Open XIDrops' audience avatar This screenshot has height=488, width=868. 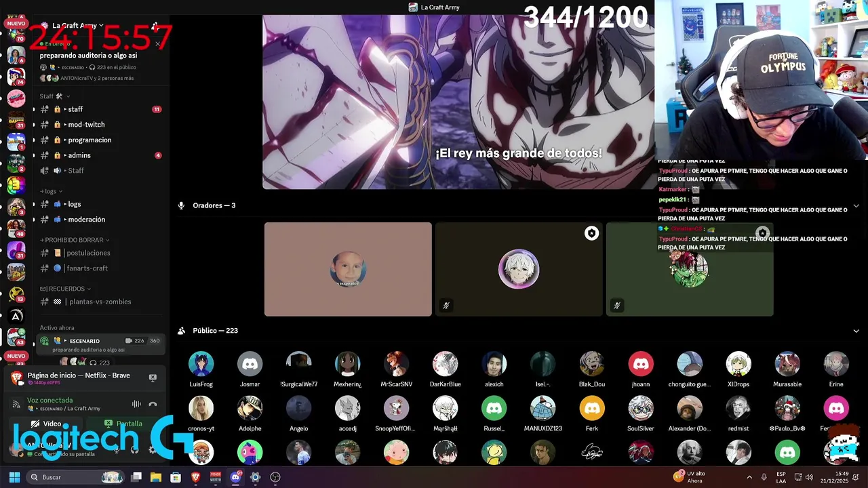pos(738,364)
